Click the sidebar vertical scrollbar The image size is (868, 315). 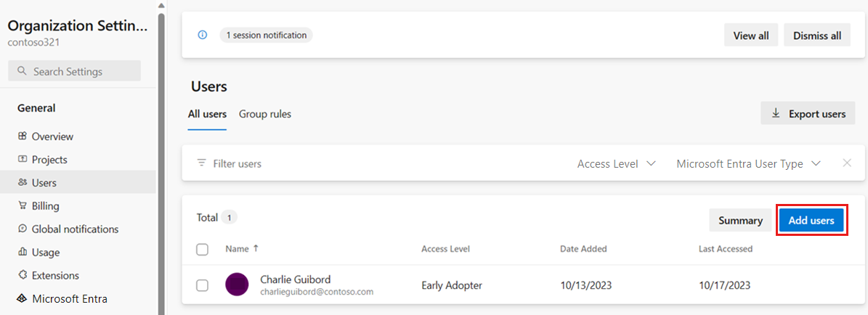tap(161, 160)
